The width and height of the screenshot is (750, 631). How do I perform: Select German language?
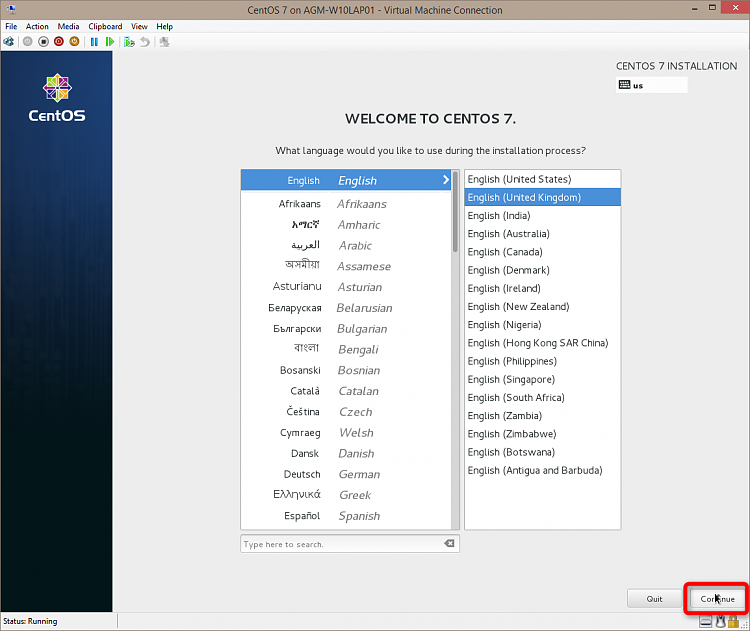click(346, 475)
